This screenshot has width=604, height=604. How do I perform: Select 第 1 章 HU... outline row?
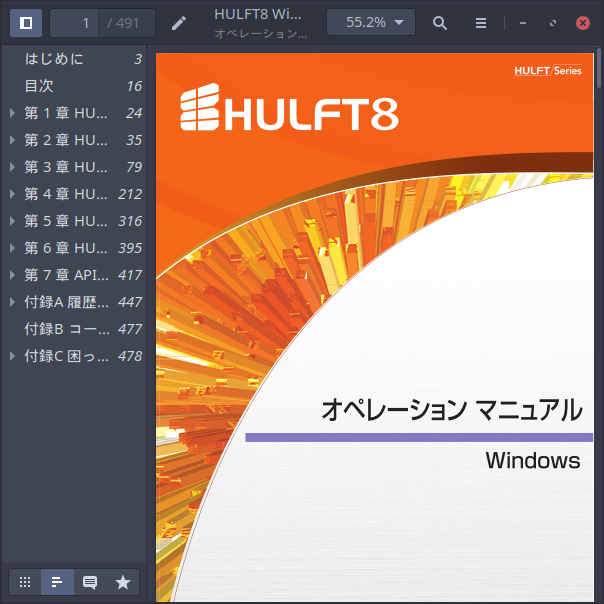coord(74,113)
